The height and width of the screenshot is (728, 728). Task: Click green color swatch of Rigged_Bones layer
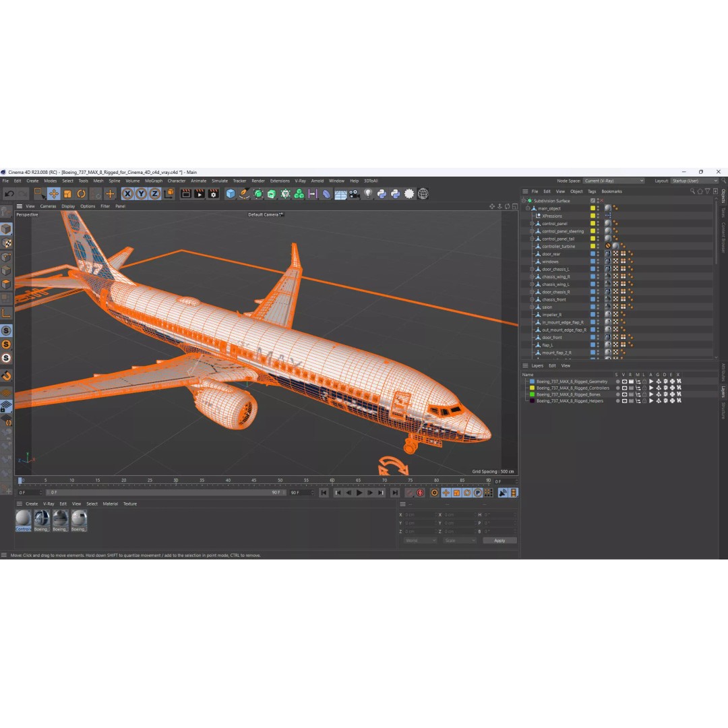tap(532, 394)
